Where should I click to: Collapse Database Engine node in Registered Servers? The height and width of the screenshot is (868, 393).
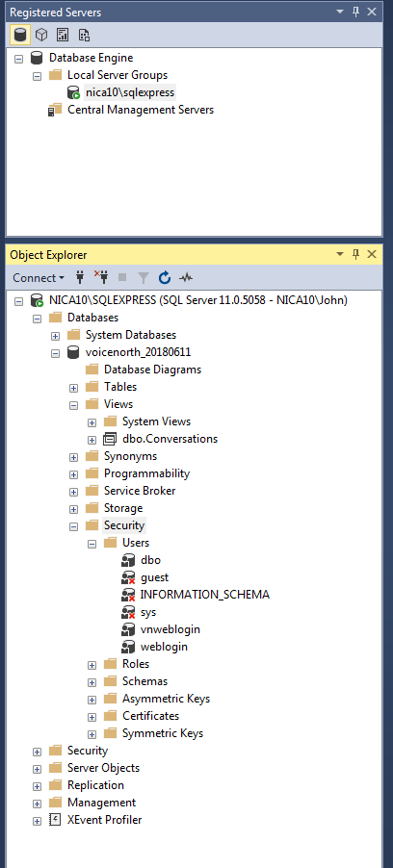pyautogui.click(x=19, y=58)
